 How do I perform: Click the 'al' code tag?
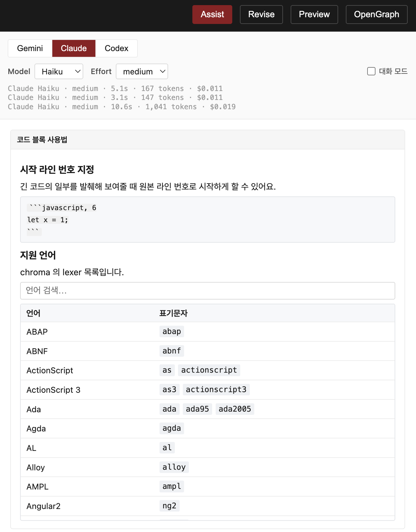point(167,448)
